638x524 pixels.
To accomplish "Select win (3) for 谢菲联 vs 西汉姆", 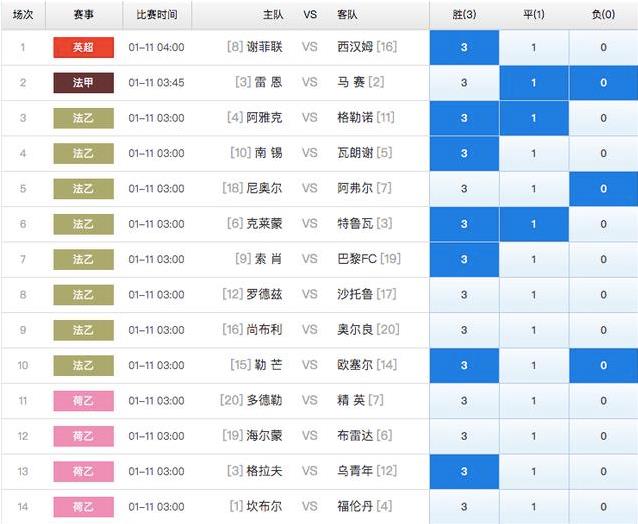I will coord(464,48).
